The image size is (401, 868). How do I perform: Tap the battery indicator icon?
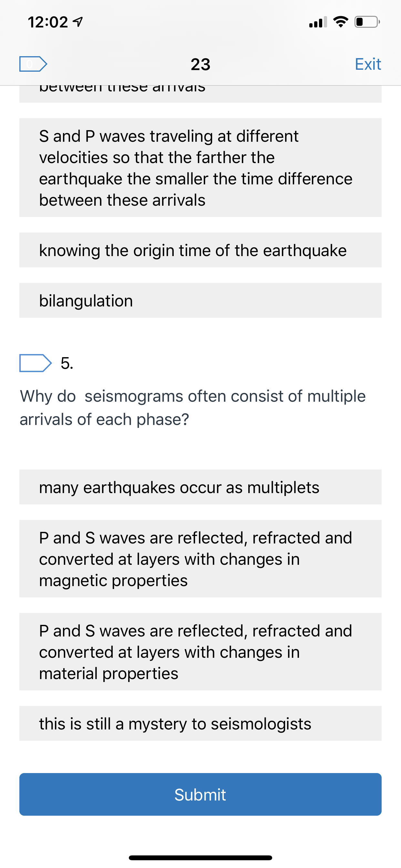click(x=367, y=22)
